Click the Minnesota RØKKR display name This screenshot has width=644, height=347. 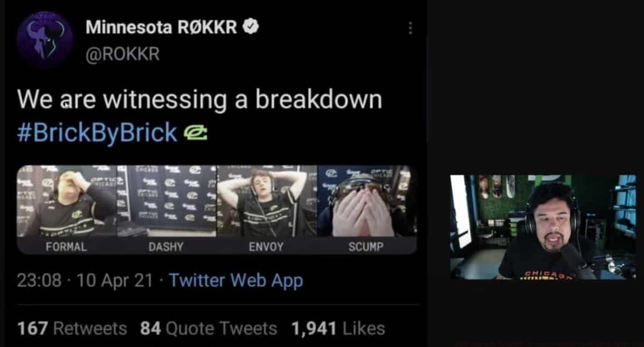tap(161, 27)
